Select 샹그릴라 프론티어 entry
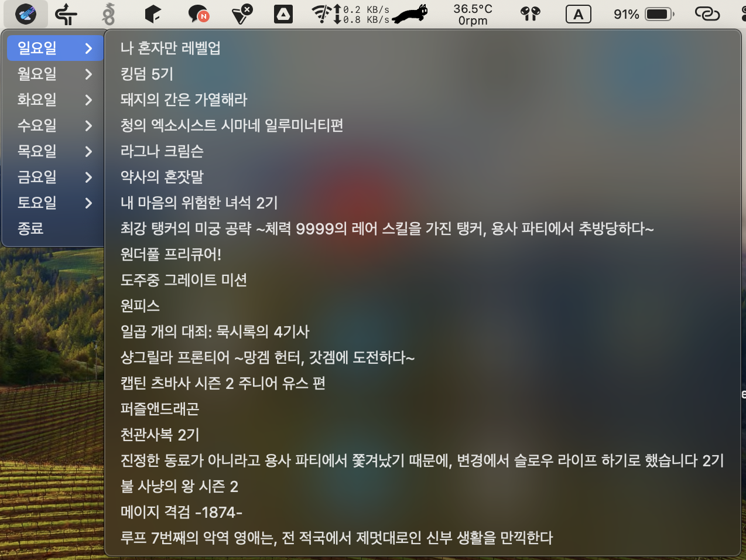This screenshot has width=746, height=560. click(422, 357)
